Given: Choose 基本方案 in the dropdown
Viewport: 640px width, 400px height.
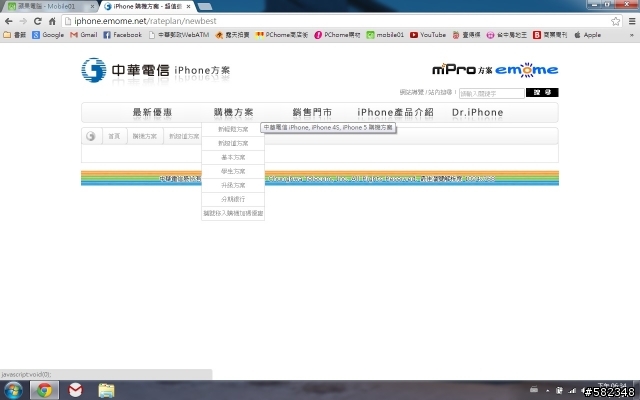Looking at the screenshot, I should tap(233, 157).
